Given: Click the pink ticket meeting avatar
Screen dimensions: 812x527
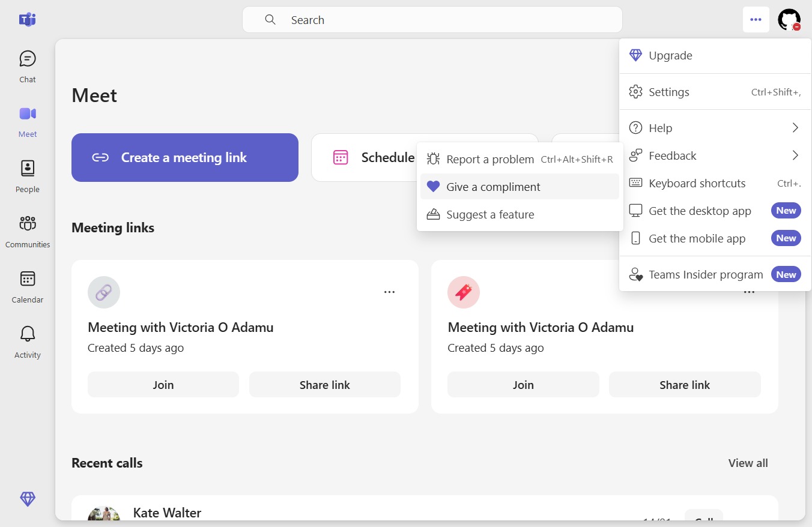Looking at the screenshot, I should click(464, 292).
